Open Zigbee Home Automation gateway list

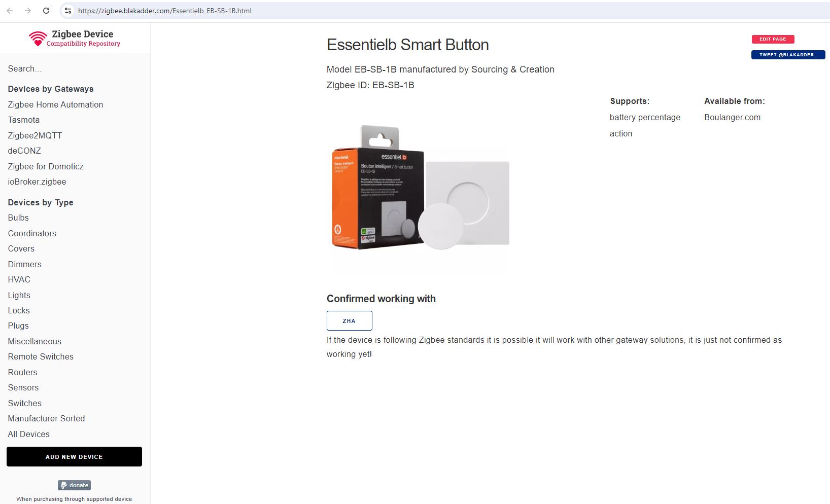pos(55,104)
